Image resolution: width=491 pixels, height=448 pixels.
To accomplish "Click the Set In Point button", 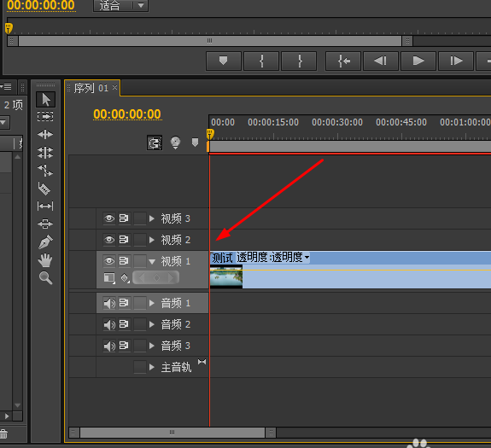I will [261, 61].
